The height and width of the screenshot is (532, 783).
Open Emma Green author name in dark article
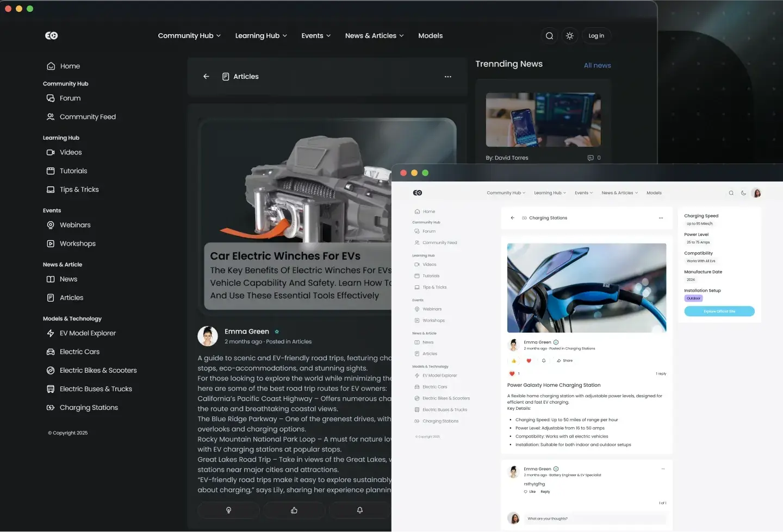coord(247,331)
